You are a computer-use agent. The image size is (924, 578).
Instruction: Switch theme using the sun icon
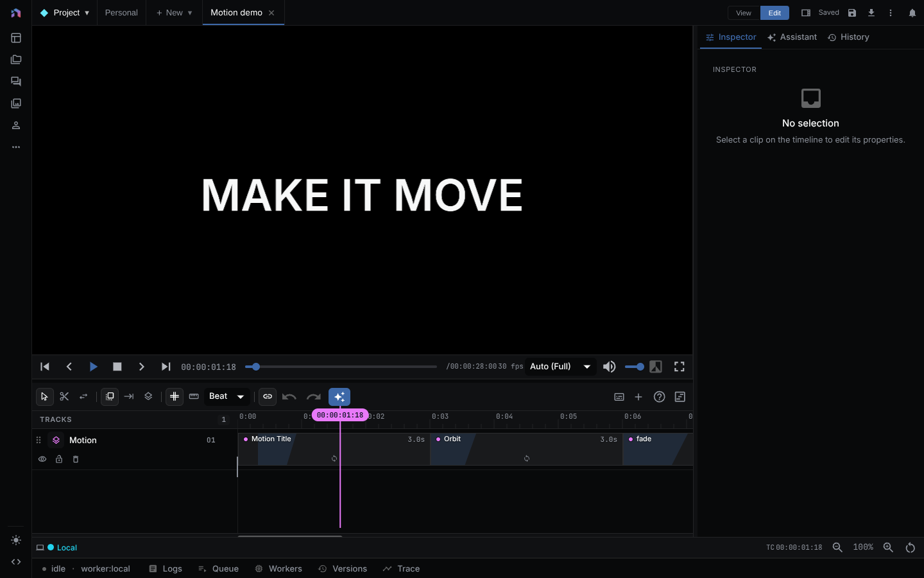(x=16, y=540)
